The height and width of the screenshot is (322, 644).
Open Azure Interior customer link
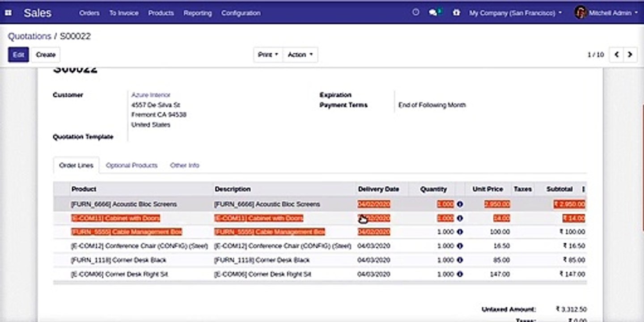pyautogui.click(x=151, y=95)
